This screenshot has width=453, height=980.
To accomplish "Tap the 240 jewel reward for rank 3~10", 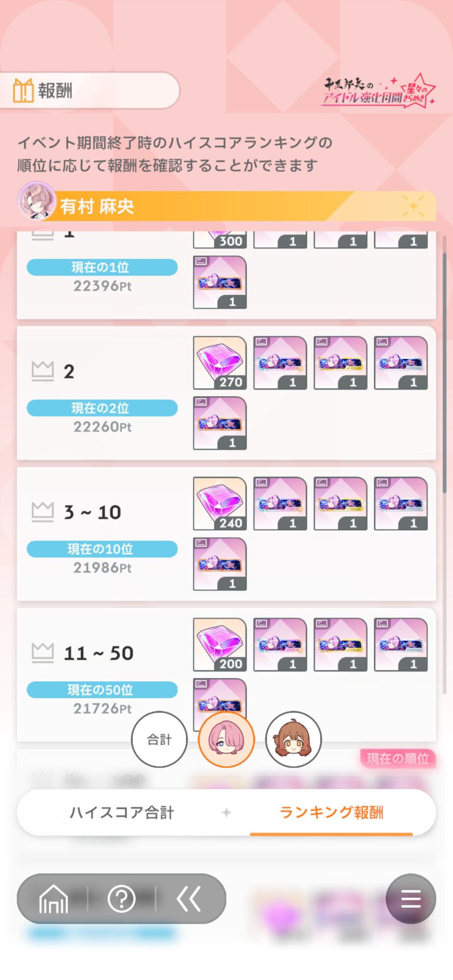I will tap(220, 504).
